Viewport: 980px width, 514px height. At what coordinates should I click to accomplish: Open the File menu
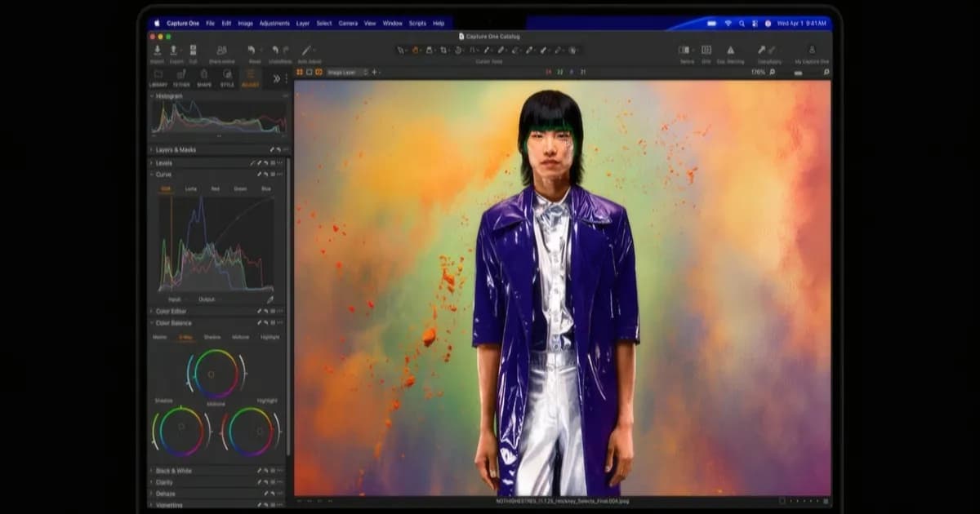tap(211, 24)
